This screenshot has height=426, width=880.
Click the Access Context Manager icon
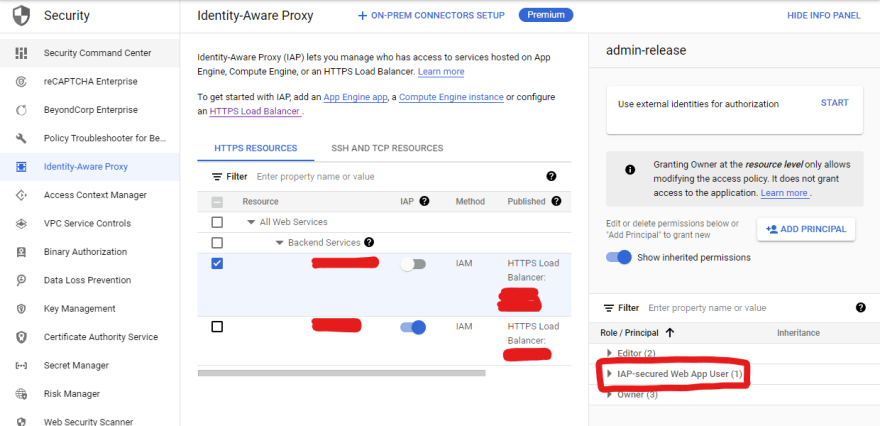click(21, 195)
